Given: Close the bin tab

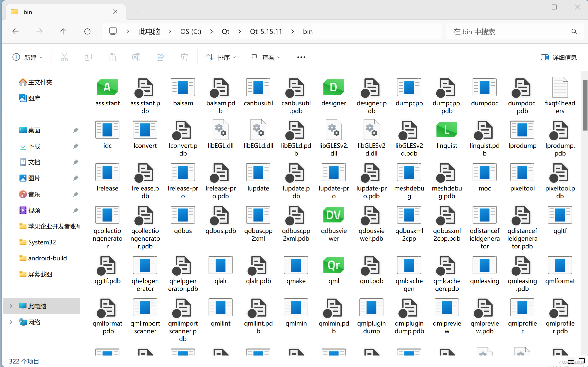Looking at the screenshot, I should [115, 12].
